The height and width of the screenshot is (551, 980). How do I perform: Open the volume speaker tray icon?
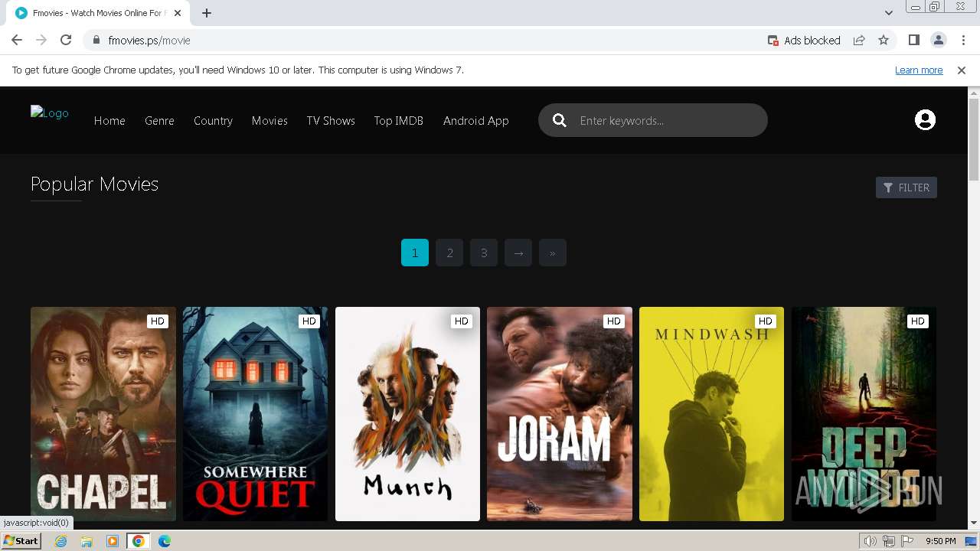point(870,541)
